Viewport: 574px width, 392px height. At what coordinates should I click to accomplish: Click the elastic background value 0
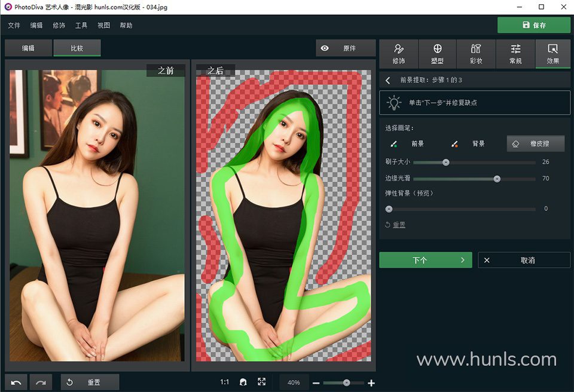pyautogui.click(x=546, y=209)
